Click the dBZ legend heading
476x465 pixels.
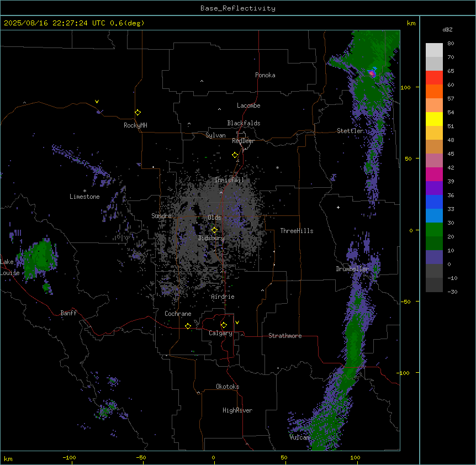pos(447,30)
